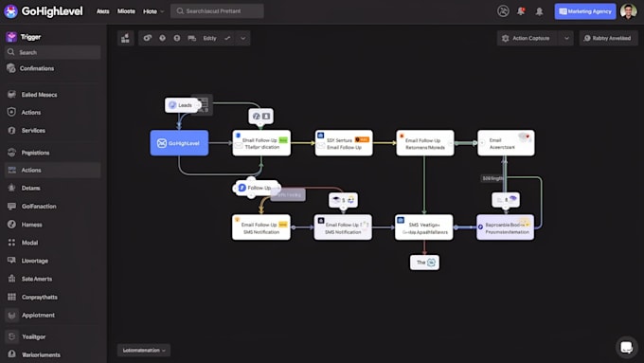Image resolution: width=644 pixels, height=363 pixels.
Task: Click the link icon in canvas toolbar
Action: pyautogui.click(x=148, y=38)
